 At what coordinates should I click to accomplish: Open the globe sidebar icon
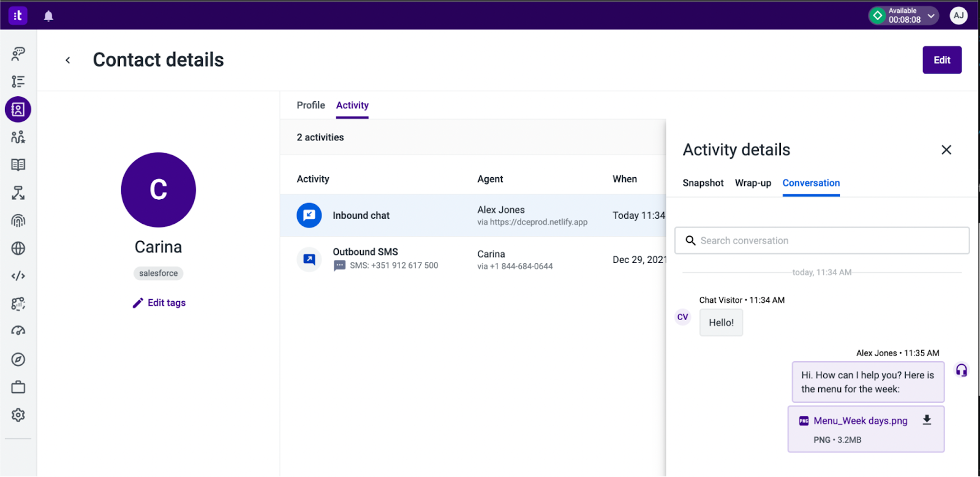(18, 248)
